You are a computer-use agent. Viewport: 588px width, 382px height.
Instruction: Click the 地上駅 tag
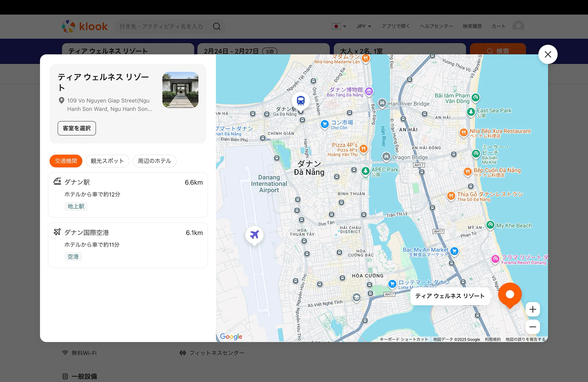76,206
